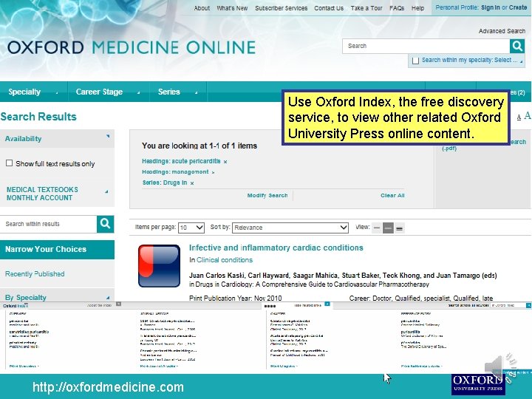This screenshot has width=532, height=399.
Task: Remove the acute pericarditis heading filter
Action: (225, 162)
